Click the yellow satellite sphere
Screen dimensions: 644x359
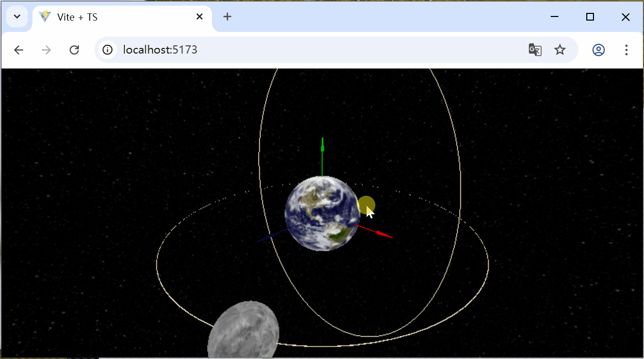[366, 205]
